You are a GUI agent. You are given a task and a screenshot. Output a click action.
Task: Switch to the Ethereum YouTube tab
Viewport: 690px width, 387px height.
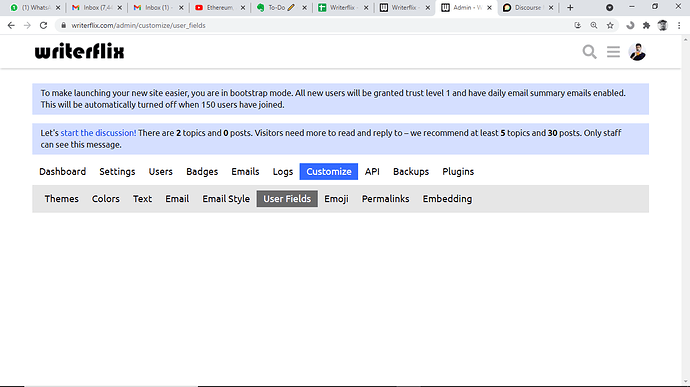[220, 7]
